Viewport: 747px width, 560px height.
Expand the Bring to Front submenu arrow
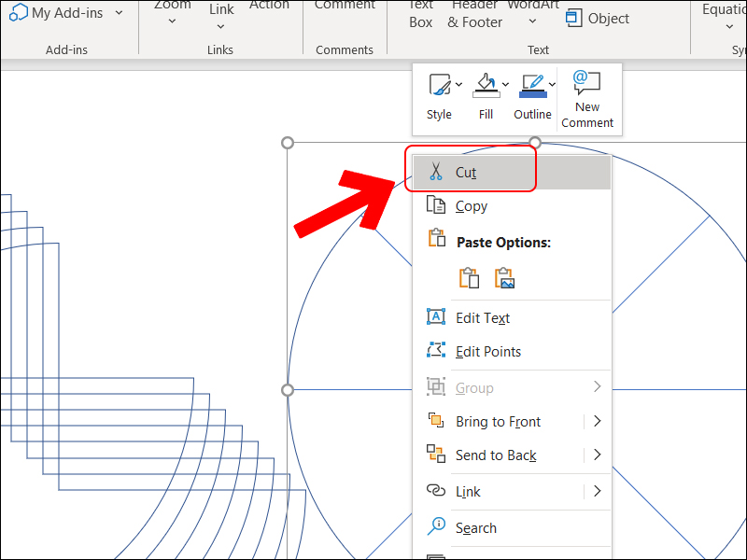point(597,422)
